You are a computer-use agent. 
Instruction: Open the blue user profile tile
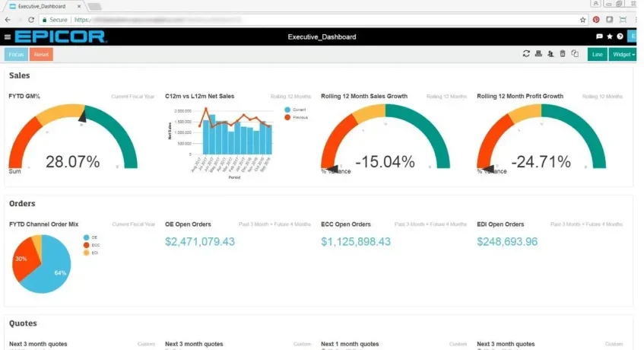[x=632, y=37]
